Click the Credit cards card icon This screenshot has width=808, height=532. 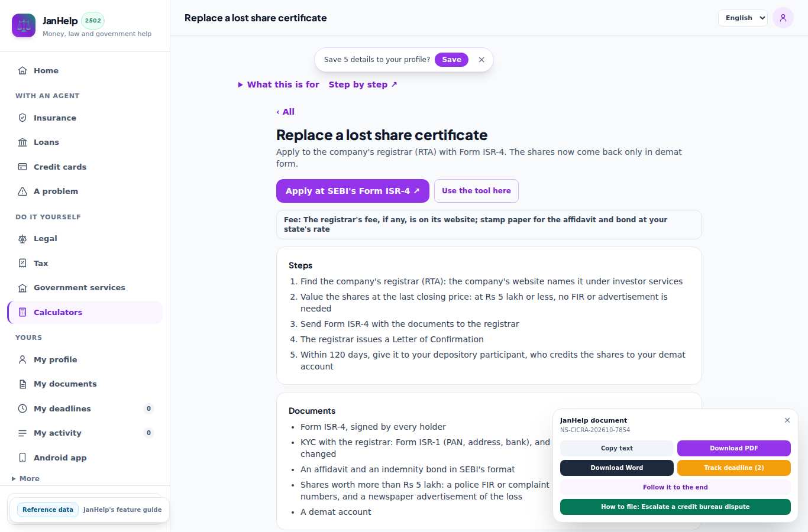22,167
